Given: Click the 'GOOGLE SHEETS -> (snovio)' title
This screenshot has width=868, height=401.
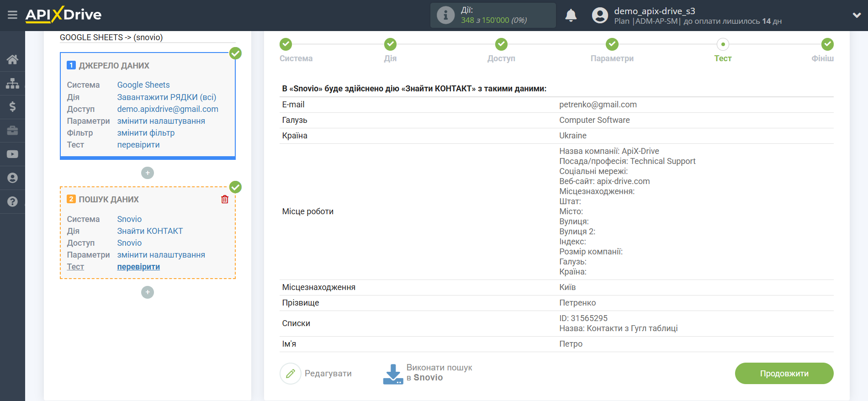Looking at the screenshot, I should click(111, 37).
